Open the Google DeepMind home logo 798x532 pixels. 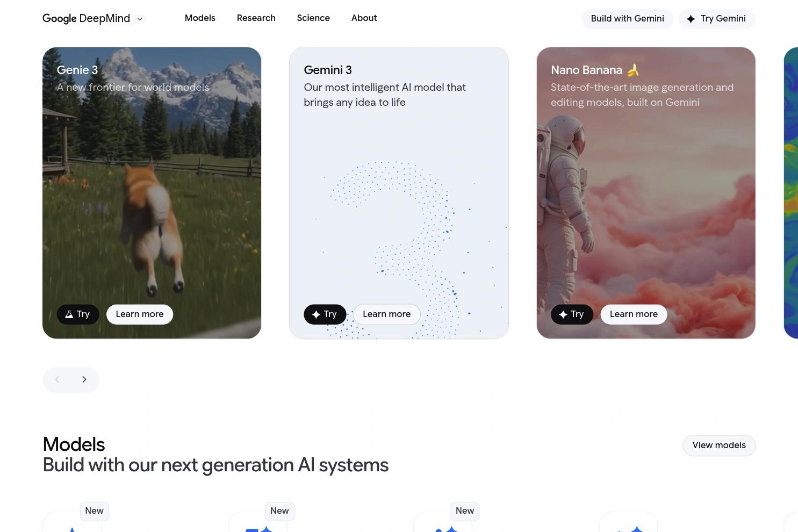tap(86, 18)
